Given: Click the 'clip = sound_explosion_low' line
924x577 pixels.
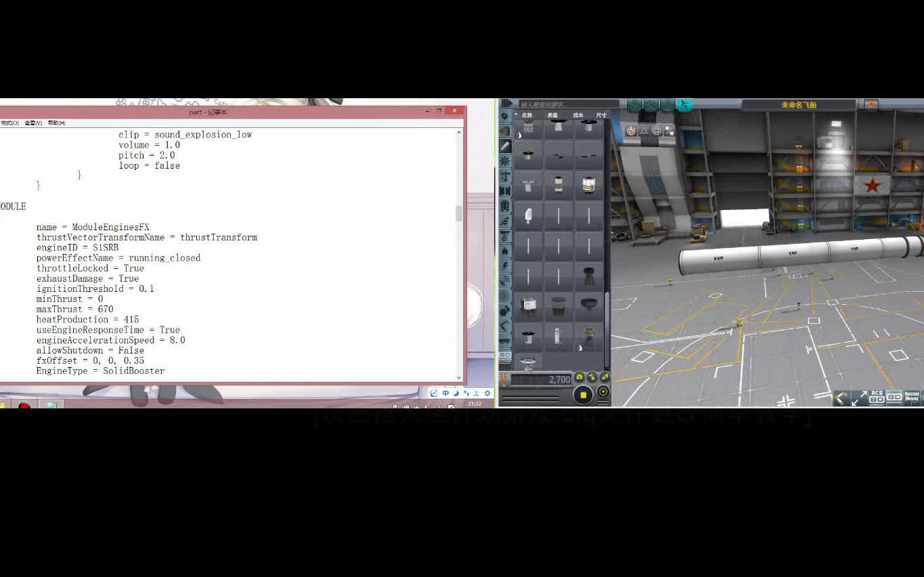Looking at the screenshot, I should click(185, 135).
